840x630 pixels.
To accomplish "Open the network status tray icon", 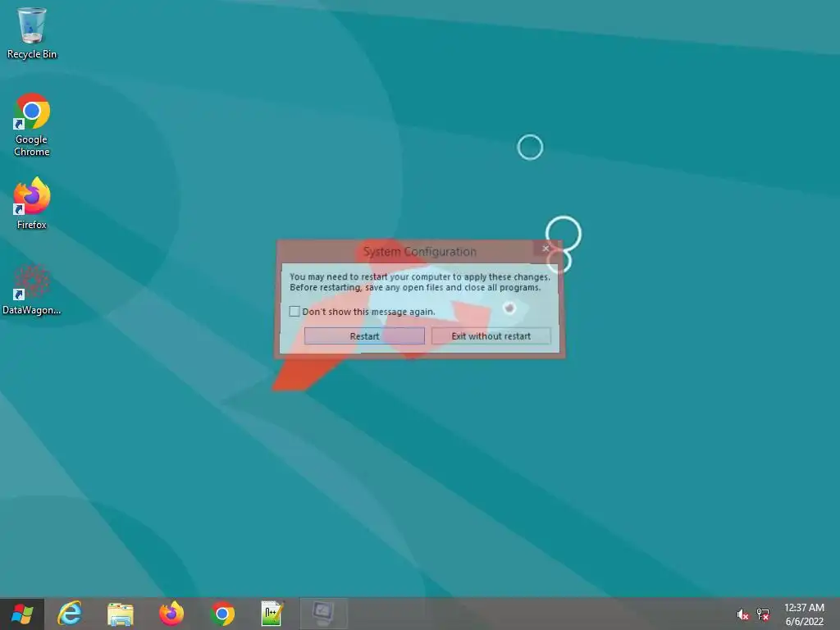I will [x=763, y=614].
